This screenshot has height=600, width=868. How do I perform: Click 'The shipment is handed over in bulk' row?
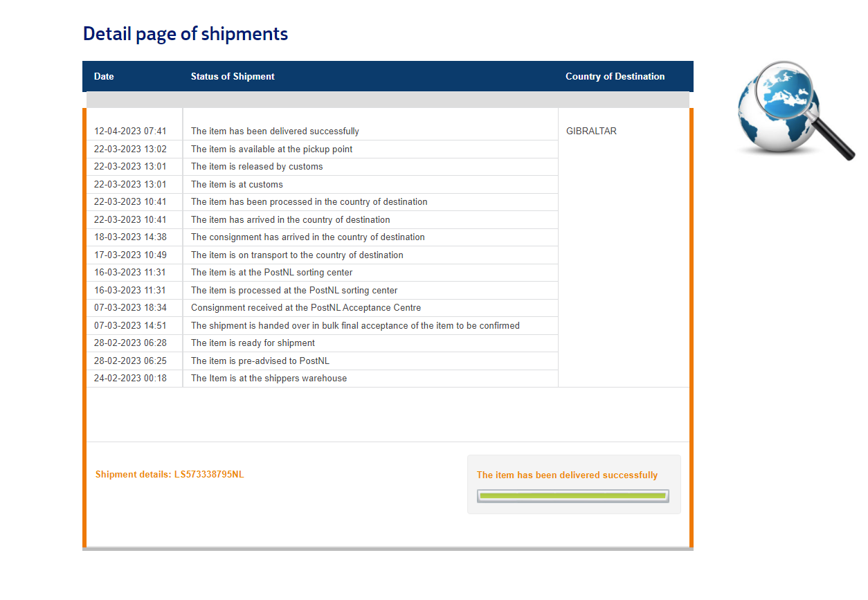[355, 326]
